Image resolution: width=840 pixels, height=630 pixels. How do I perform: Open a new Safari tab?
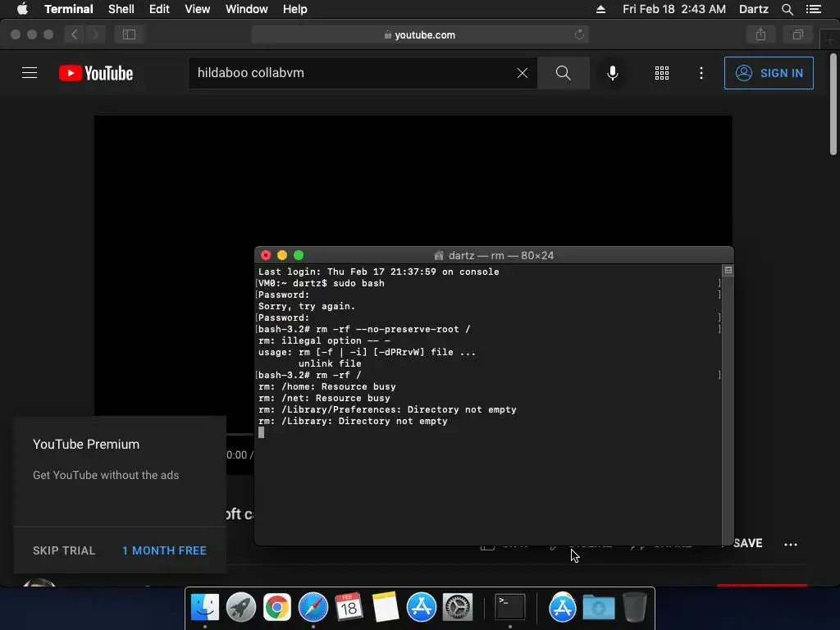pos(829,39)
